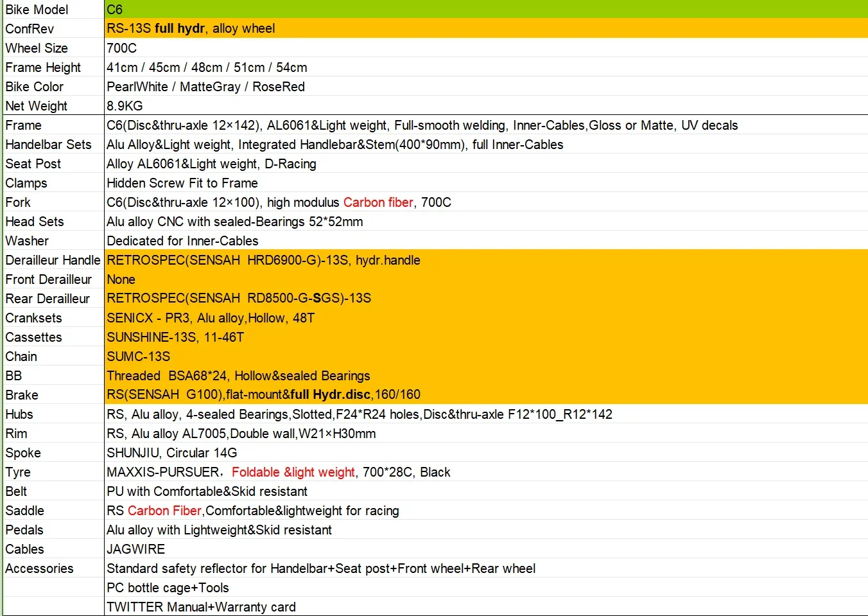Click the 'RS(SENSAH G100),flat-mount' brake cell
Image resolution: width=868 pixels, height=616 pixels.
point(486,394)
